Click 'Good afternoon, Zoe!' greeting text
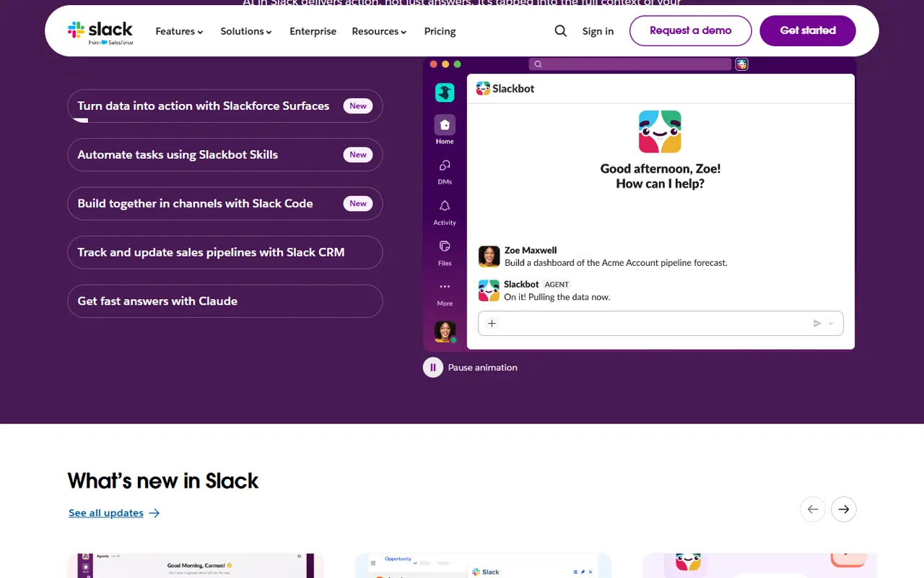 661,169
